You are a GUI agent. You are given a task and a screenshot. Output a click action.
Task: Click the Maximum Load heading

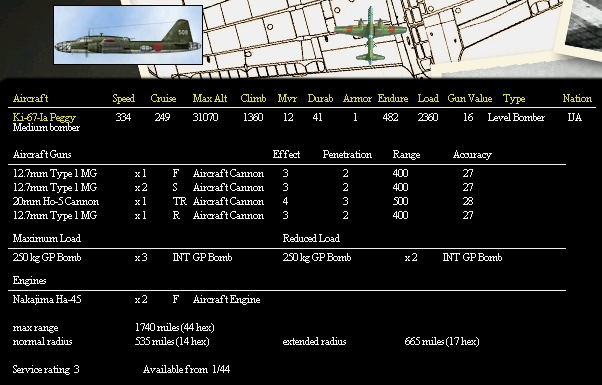click(x=46, y=238)
